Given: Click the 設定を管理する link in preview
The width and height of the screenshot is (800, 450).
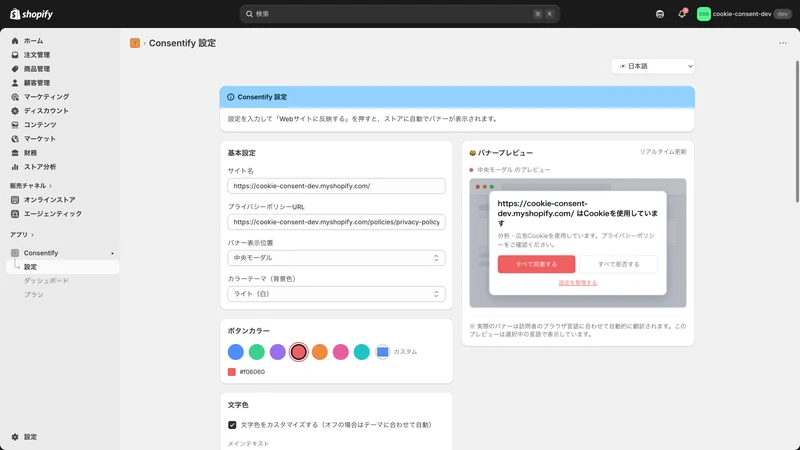Looking at the screenshot, I should click(x=578, y=283).
